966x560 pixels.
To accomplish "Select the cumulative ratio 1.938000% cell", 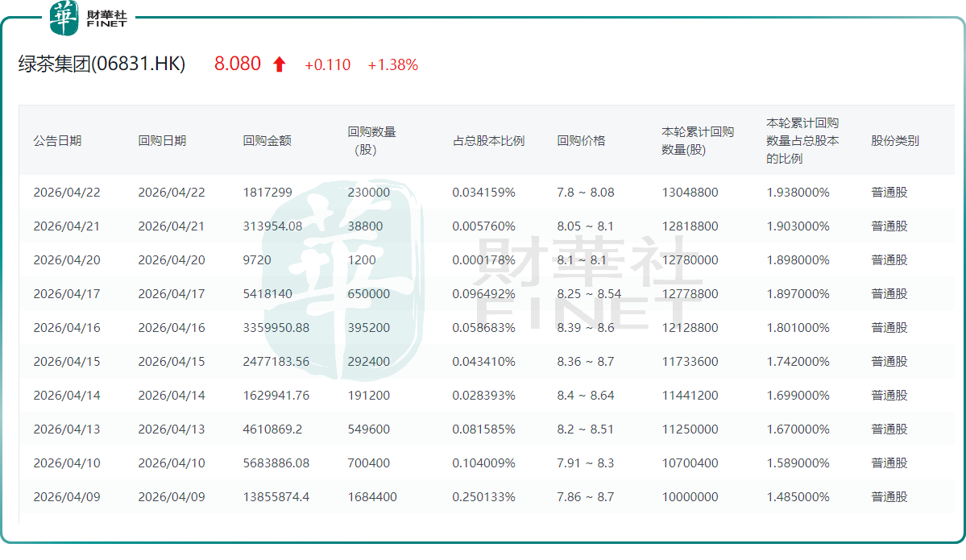I will pos(798,193).
